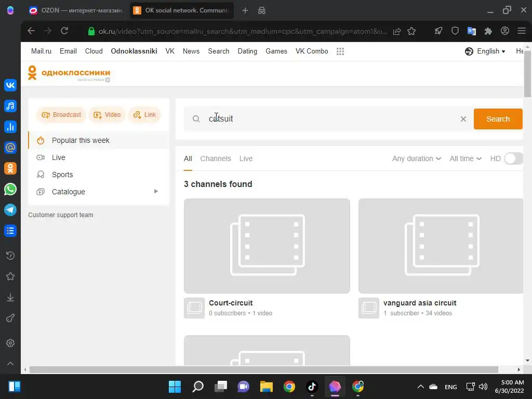Click the share page icon
The width and height of the screenshot is (532, 399).
(x=396, y=32)
